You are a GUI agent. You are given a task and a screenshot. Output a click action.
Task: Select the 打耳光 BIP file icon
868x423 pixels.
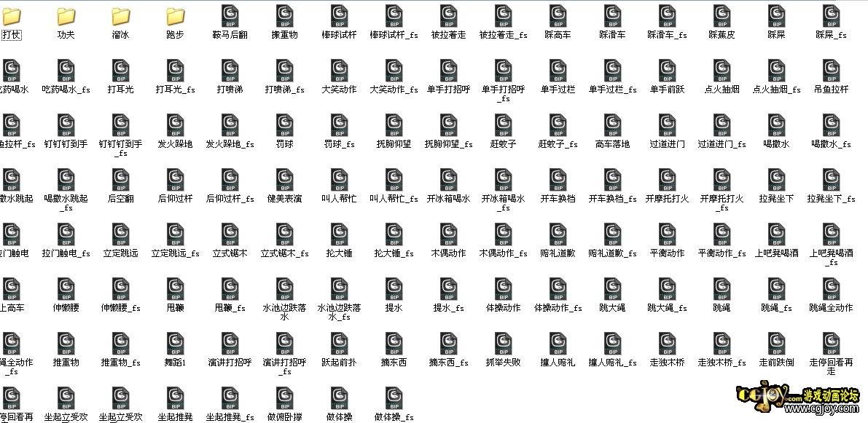pos(121,71)
